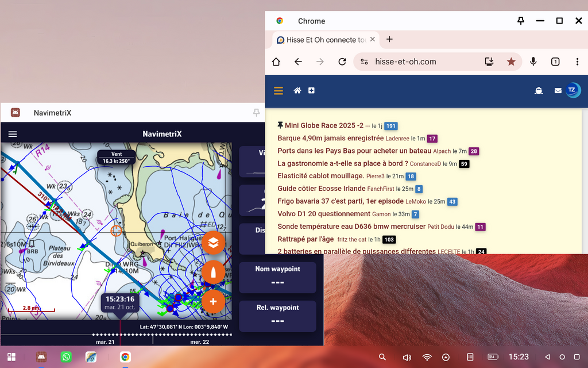The image size is (588, 368).
Task: Open the orange Hisse Et Oh site menu
Action: point(278,91)
